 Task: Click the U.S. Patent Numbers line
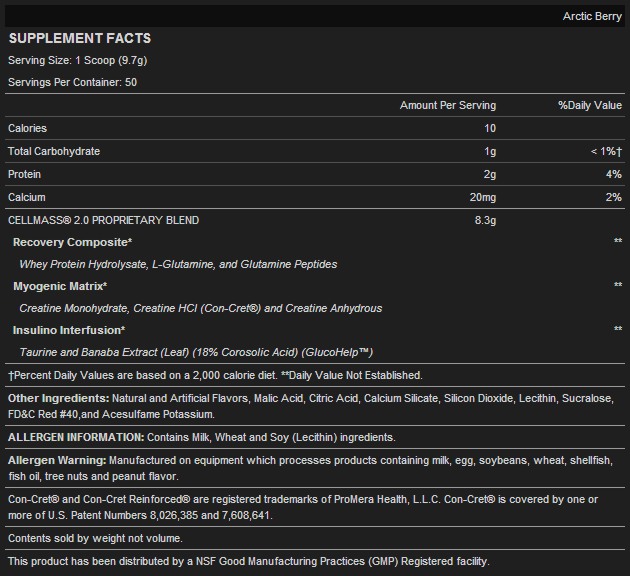coord(140,515)
